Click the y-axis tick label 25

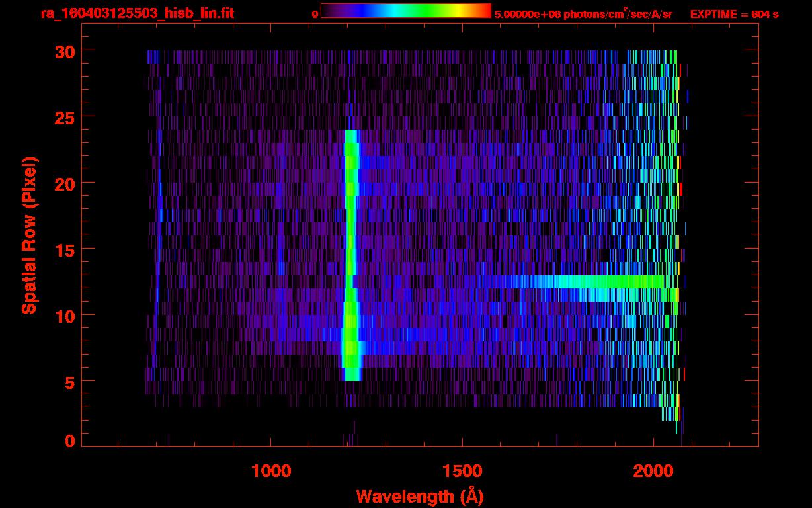(65, 117)
